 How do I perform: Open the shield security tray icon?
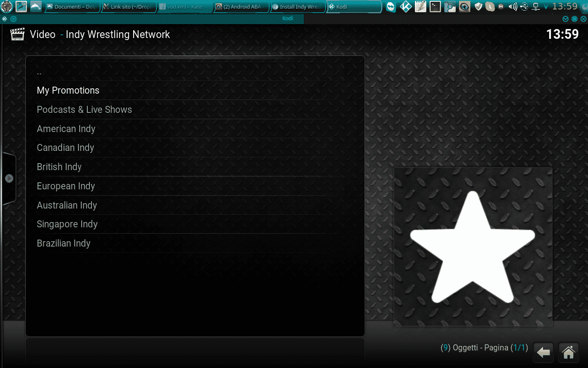tap(479, 7)
